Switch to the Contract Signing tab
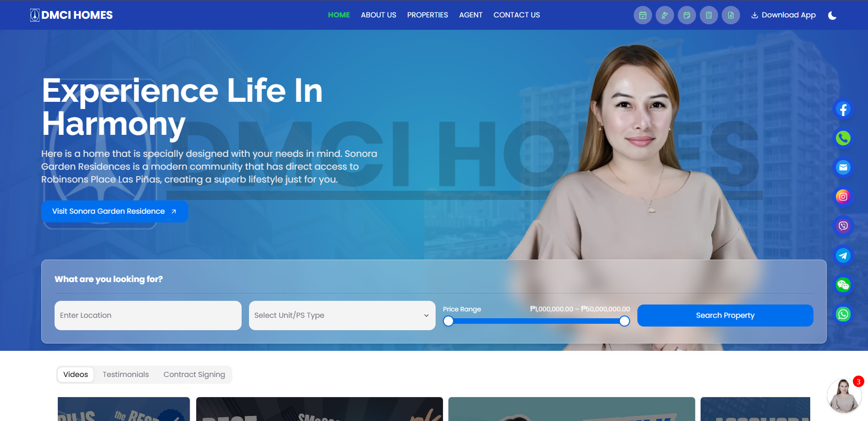 194,375
